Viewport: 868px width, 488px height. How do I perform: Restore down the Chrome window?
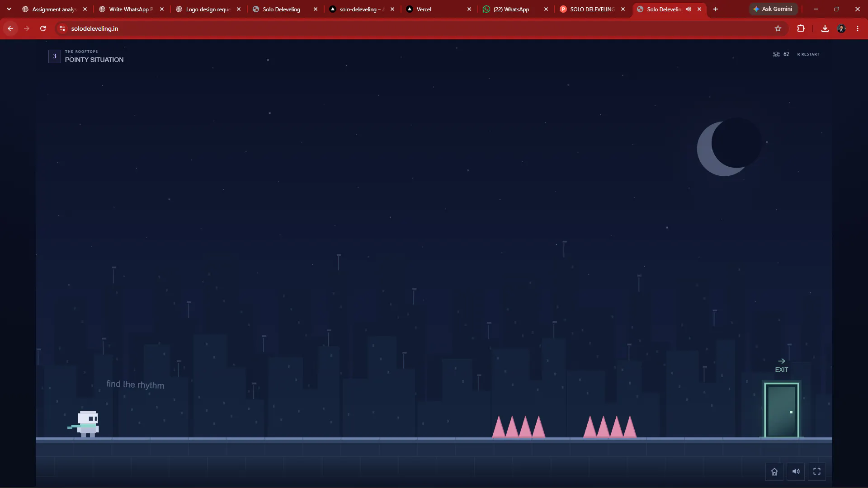(837, 9)
